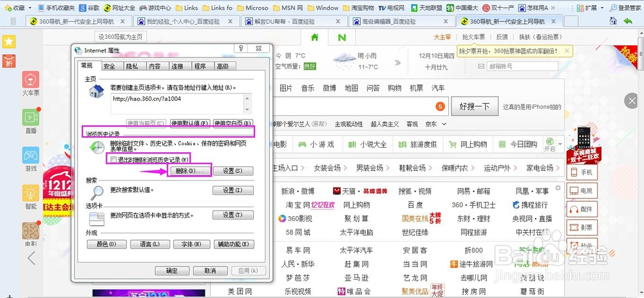Click the green N tab on the 360 page
644x298 pixels.
tap(342, 37)
